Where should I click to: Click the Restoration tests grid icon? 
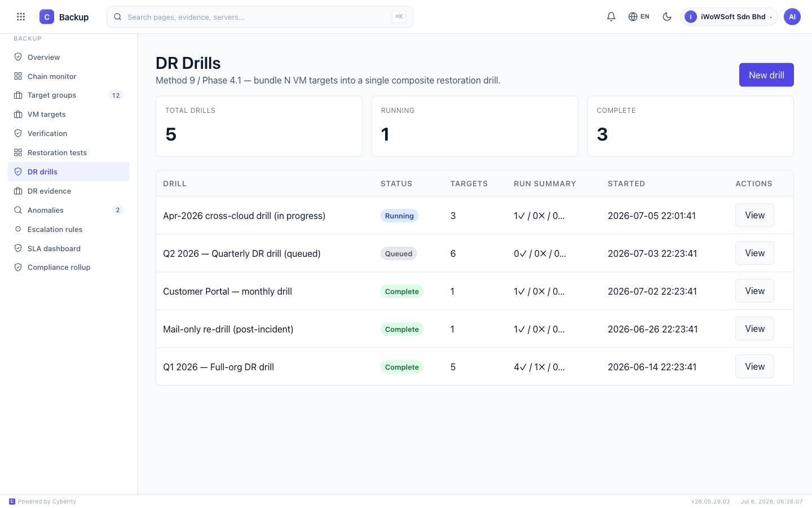(x=18, y=153)
